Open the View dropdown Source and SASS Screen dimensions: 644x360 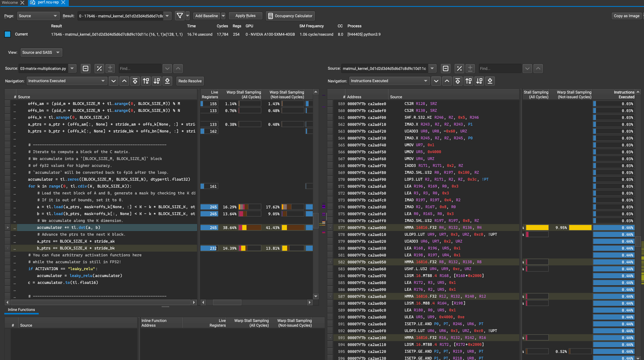point(41,52)
